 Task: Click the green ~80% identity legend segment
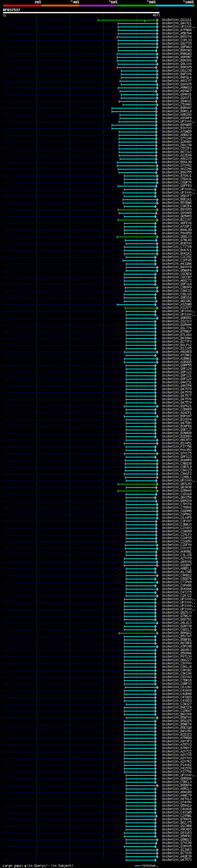[x=137, y=6]
